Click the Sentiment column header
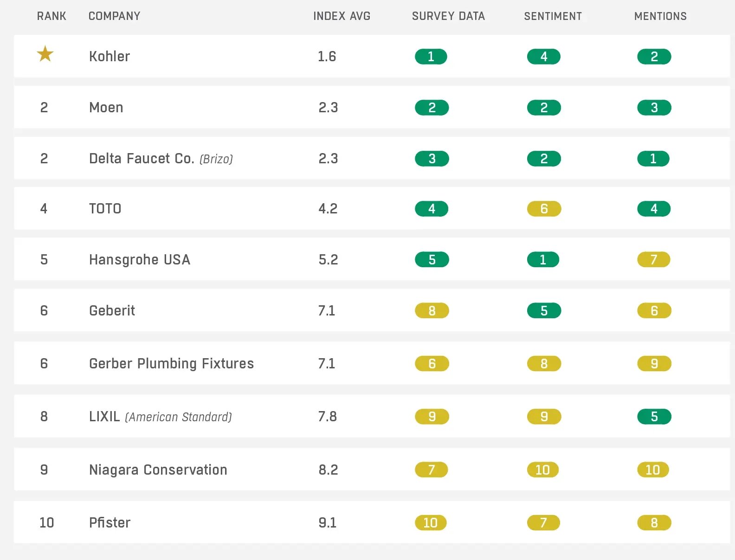This screenshot has width=735, height=560. [x=553, y=16]
